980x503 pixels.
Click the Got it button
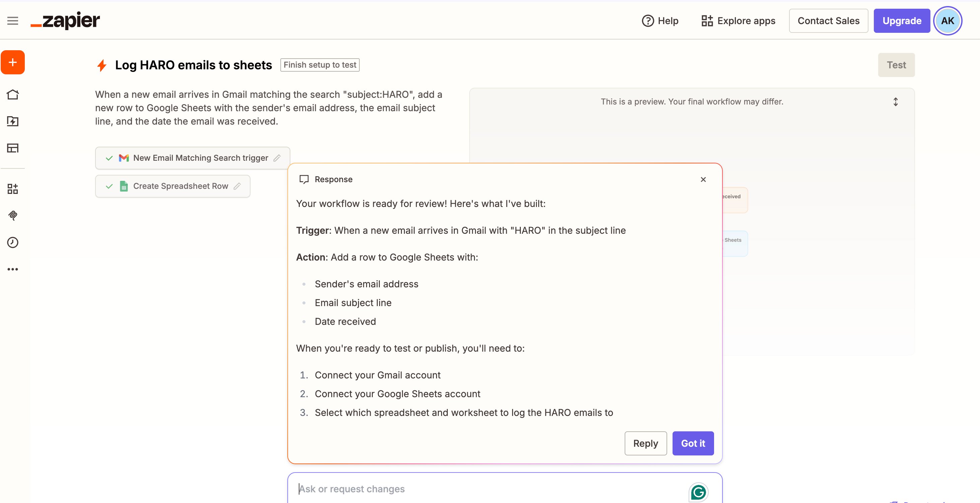693,443
